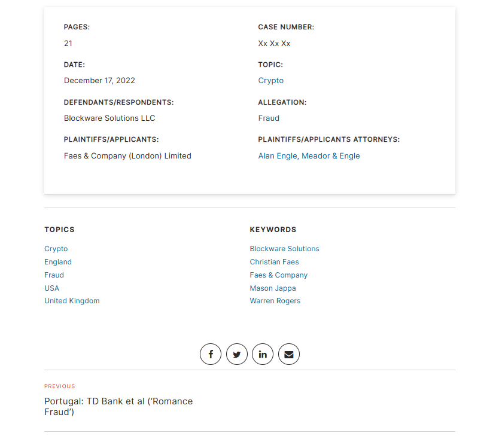Open the Faes & Company keyword

279,275
